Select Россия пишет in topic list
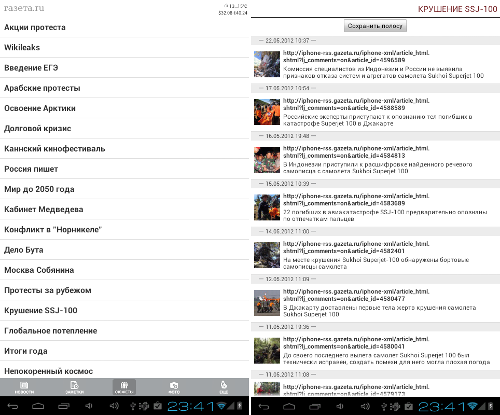500x415 pixels. (124, 169)
